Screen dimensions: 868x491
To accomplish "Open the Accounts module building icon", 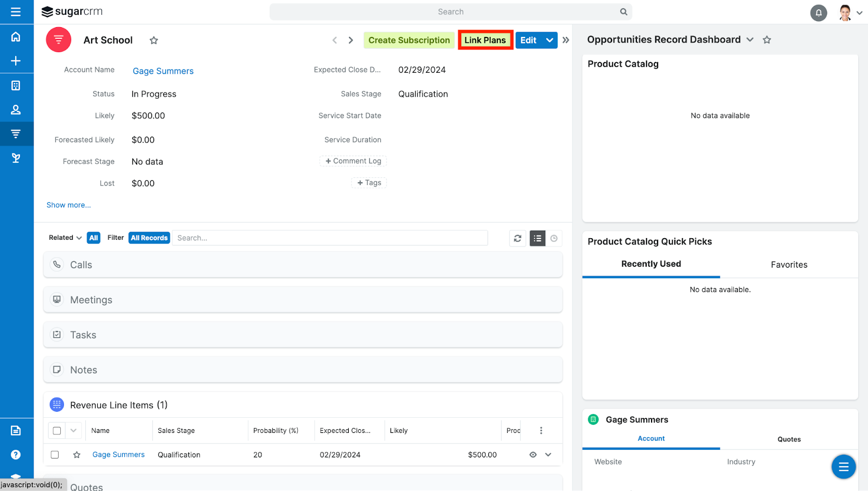I will [16, 85].
